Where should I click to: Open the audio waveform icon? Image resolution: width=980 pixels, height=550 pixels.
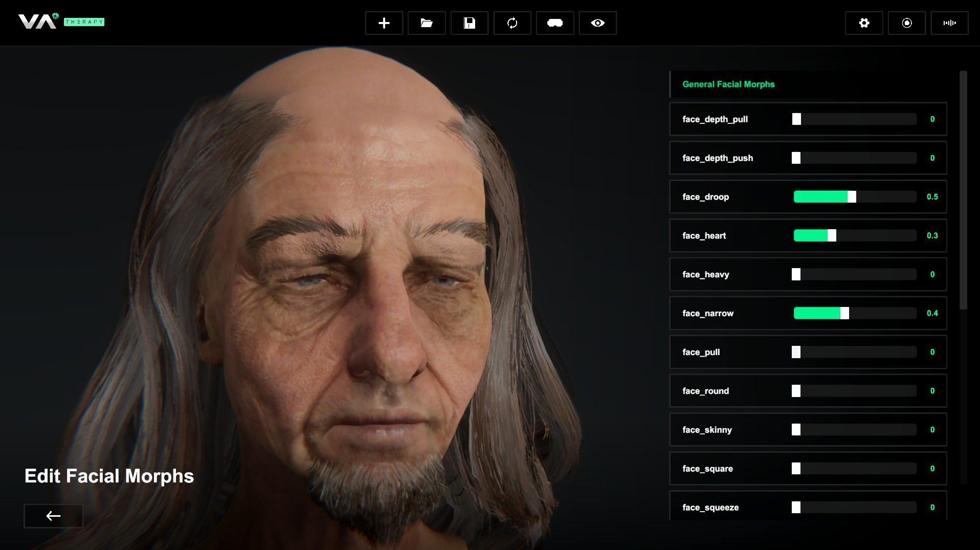949,23
